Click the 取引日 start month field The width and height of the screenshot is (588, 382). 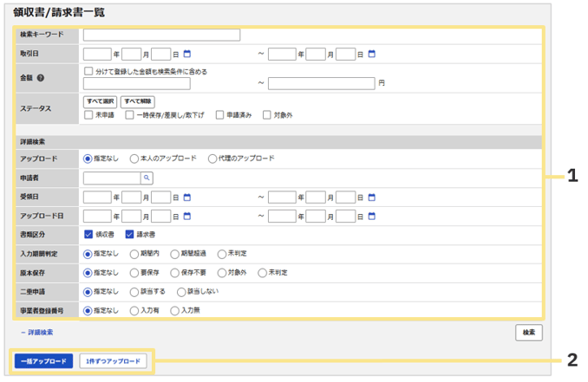coord(132,54)
